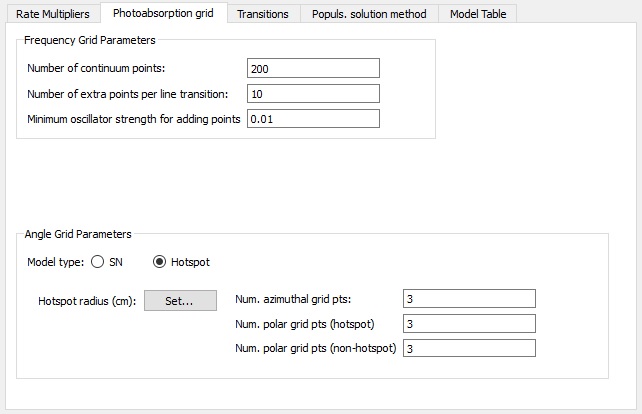Click the 'Model type:' label text
The image size is (642, 414).
[x=54, y=262]
